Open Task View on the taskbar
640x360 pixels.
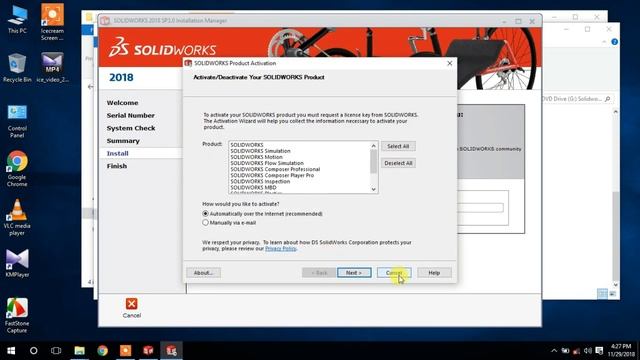pos(56,351)
